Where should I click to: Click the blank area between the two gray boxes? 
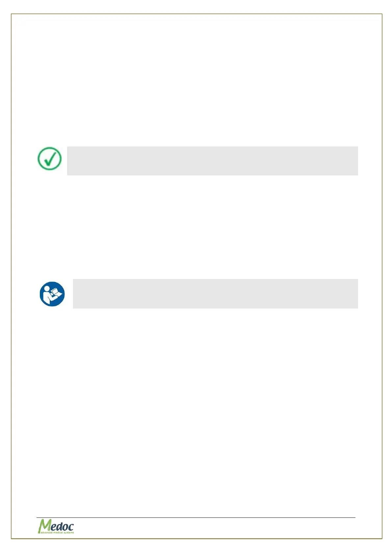click(196, 227)
